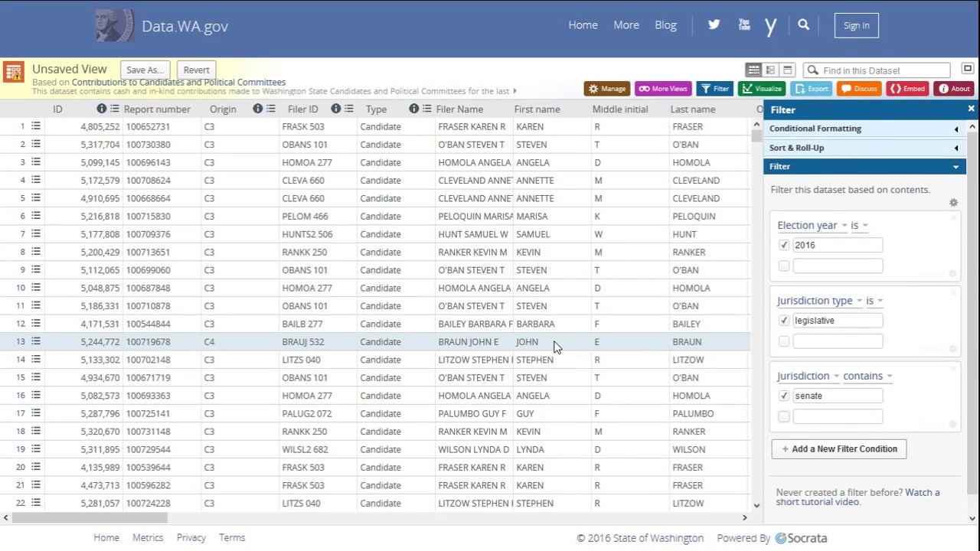Click the Revert button

pyautogui.click(x=196, y=70)
